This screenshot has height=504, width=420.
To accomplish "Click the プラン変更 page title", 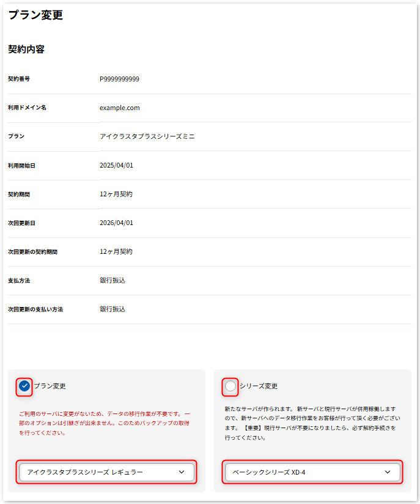I will (35, 15).
